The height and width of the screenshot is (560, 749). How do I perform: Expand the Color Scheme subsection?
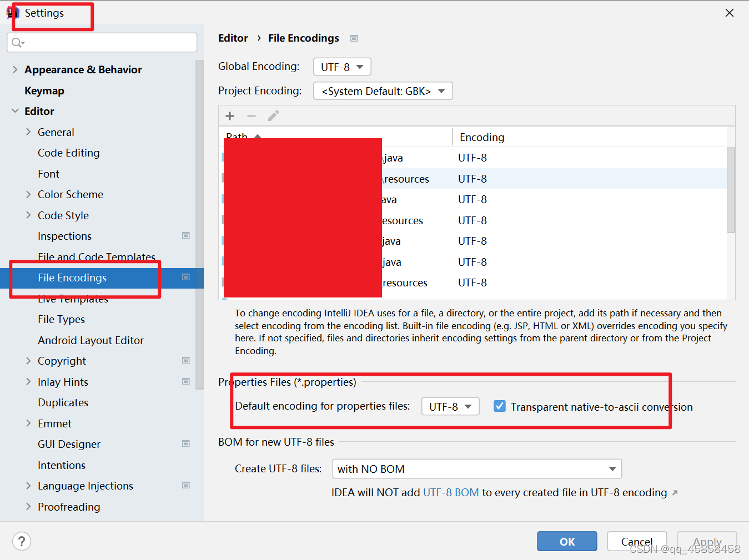tap(28, 194)
